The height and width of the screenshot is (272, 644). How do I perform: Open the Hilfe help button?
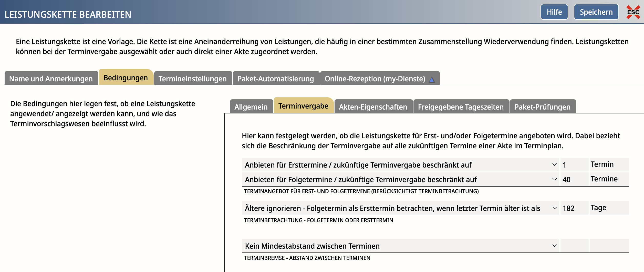[x=554, y=12]
